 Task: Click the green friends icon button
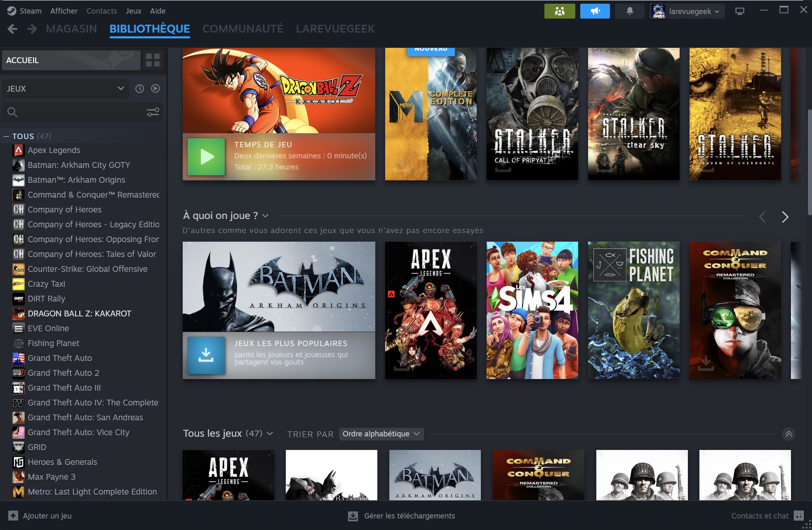point(559,11)
